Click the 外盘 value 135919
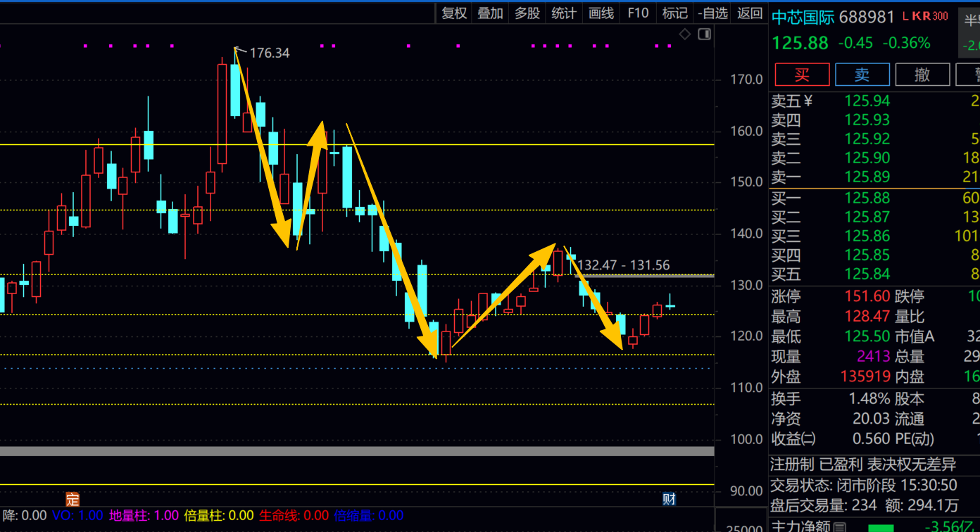This screenshot has height=532, width=980. click(866, 376)
